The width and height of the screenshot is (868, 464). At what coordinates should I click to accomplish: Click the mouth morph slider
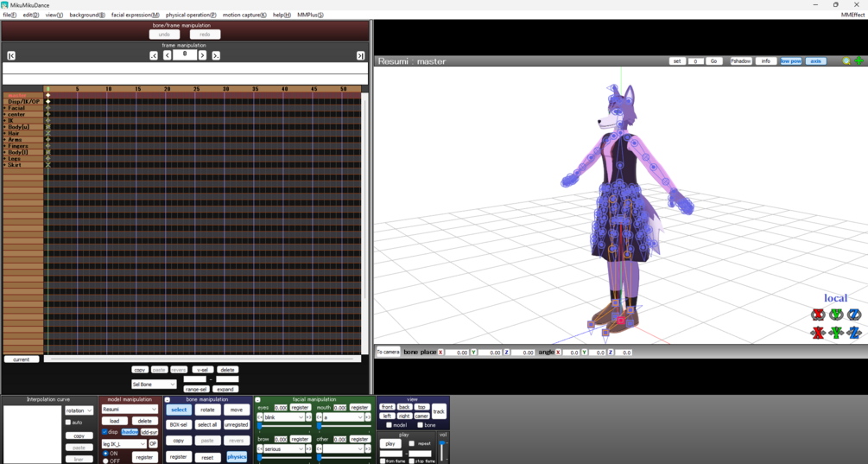pyautogui.click(x=344, y=426)
